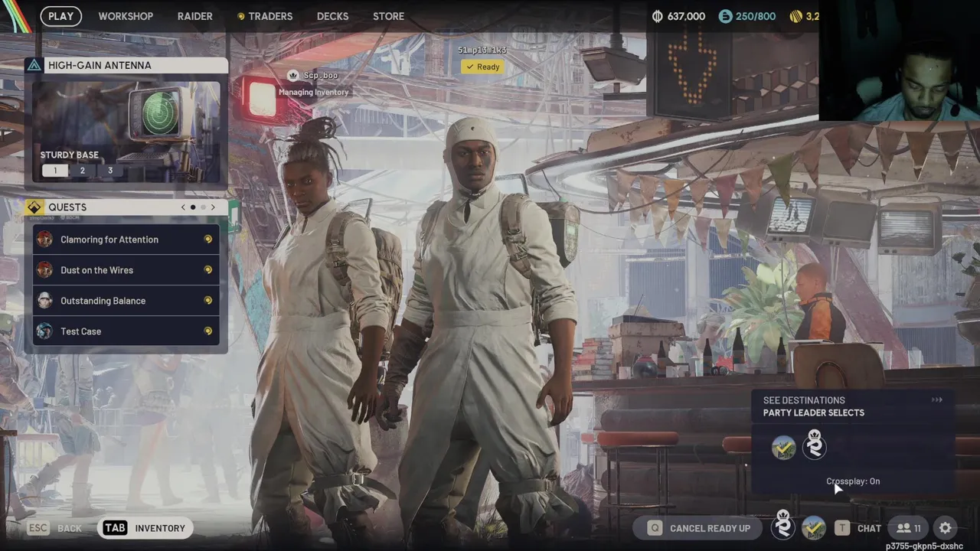Open the PLAY tab

(x=60, y=16)
